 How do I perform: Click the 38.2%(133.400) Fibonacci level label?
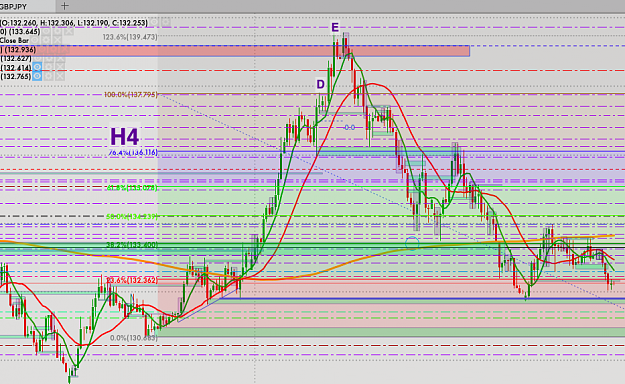click(132, 245)
